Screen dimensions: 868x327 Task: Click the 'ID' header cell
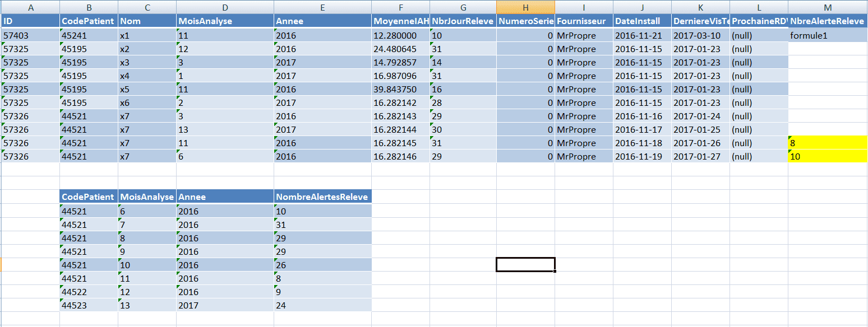coord(30,21)
